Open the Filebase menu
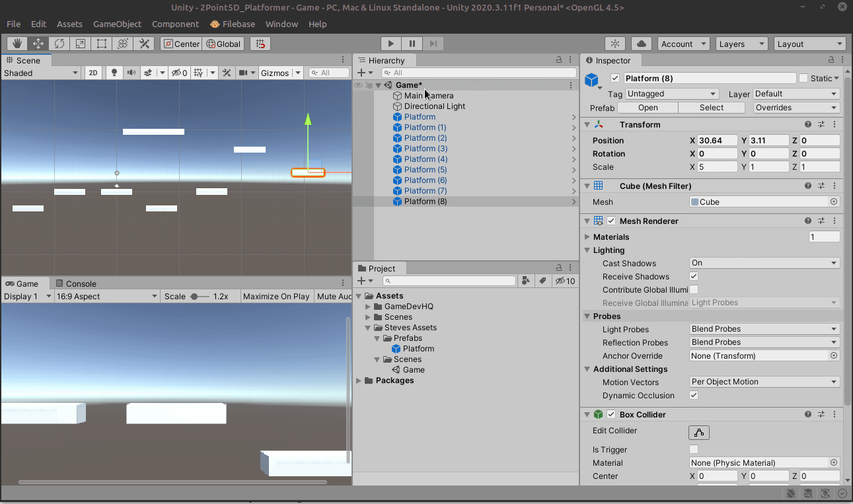853x504 pixels. pyautogui.click(x=233, y=24)
